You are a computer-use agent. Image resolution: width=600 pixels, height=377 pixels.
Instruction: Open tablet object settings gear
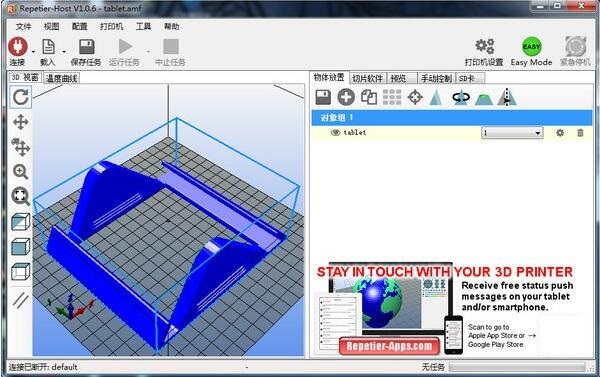point(560,133)
